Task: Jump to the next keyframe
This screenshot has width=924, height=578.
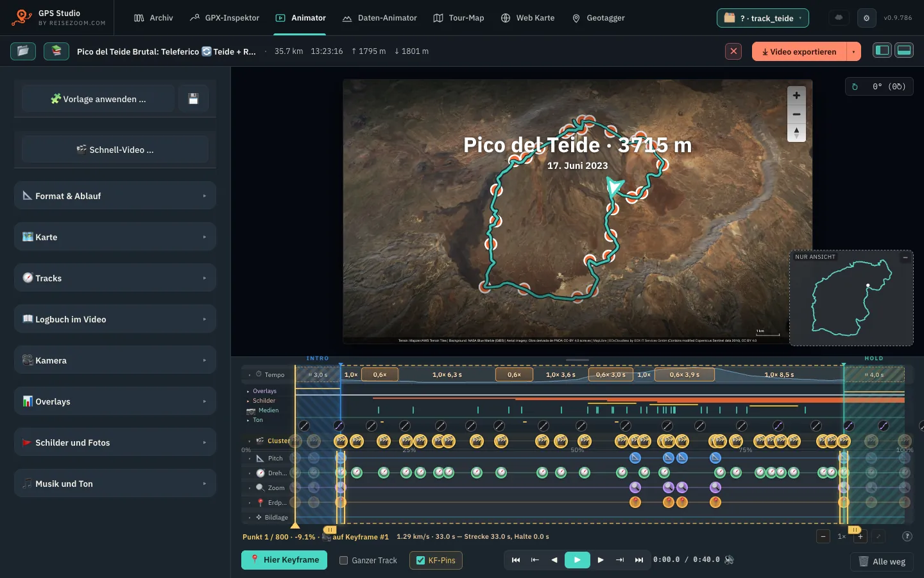Action: (x=620, y=560)
